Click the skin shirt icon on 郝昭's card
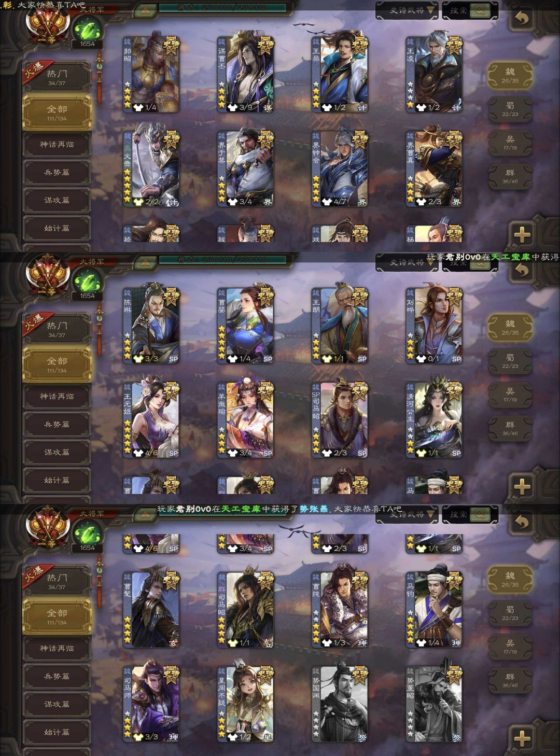The width and height of the screenshot is (560, 756). point(138,107)
